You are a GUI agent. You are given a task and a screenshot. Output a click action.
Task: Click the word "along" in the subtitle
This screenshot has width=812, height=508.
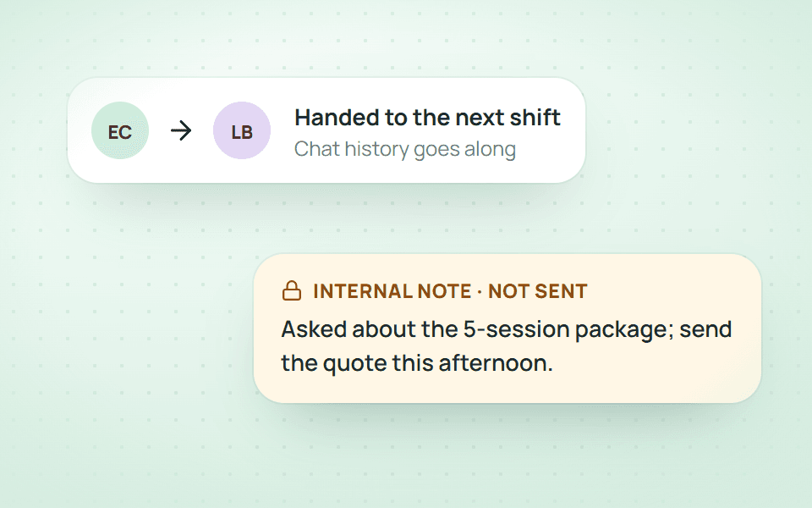pyautogui.click(x=490, y=149)
